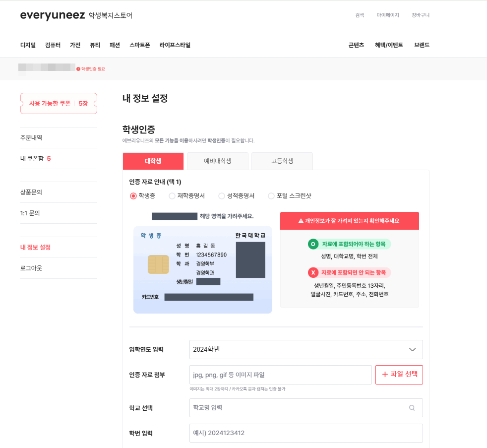Select the 포털 스크린샷 radio option
This screenshot has width=487, height=448.
pos(271,196)
